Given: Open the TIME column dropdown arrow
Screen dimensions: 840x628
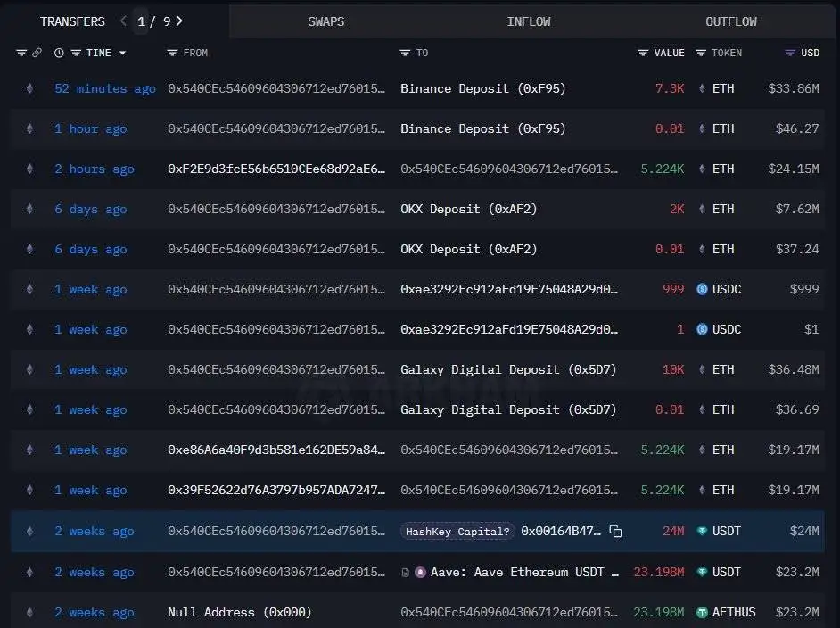Looking at the screenshot, I should (x=122, y=53).
